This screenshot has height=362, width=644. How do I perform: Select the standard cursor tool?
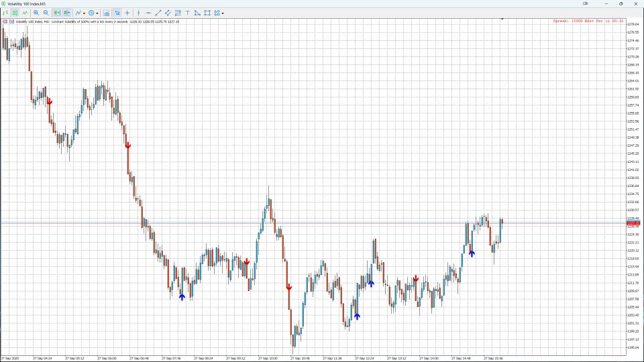[117, 13]
